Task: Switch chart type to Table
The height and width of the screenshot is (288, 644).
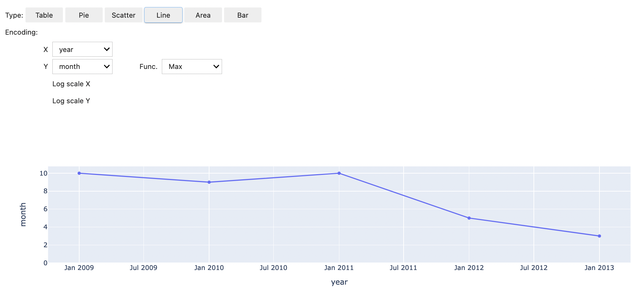Action: click(x=44, y=15)
